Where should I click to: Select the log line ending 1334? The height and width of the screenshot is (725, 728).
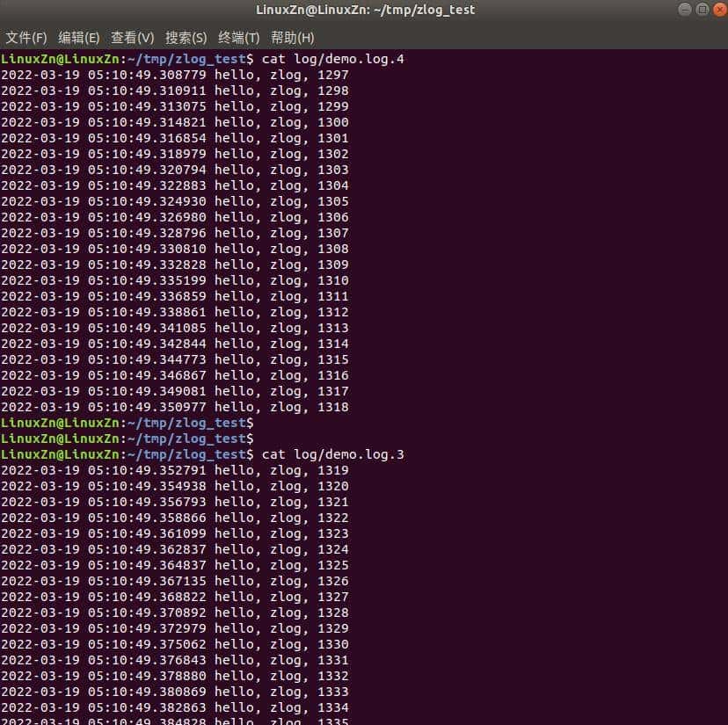(x=175, y=707)
